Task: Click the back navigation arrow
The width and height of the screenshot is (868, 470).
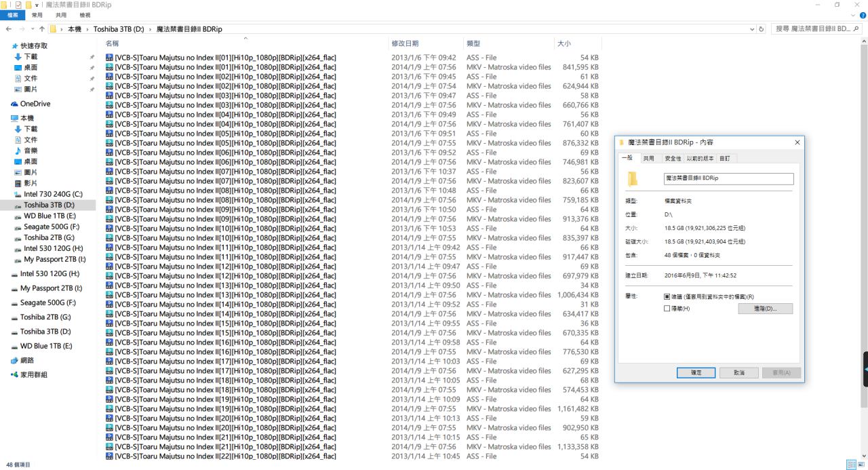Action: tap(8, 29)
